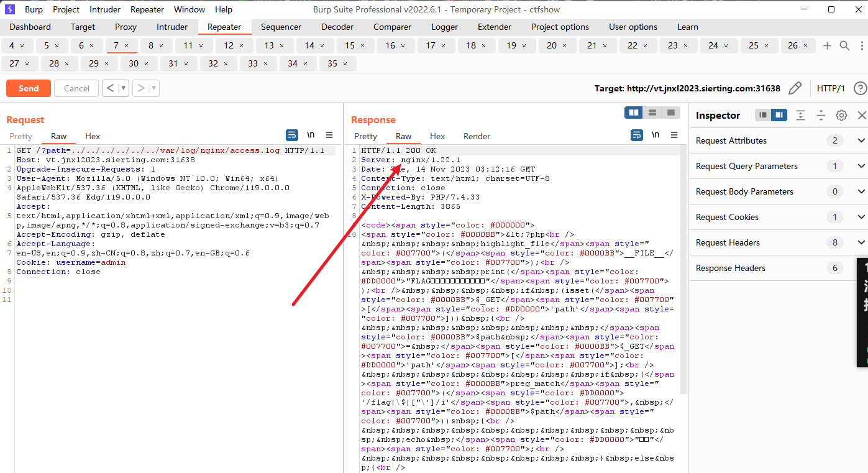Close the Inspector panel
Screen dimensions: 868x473
(862, 115)
